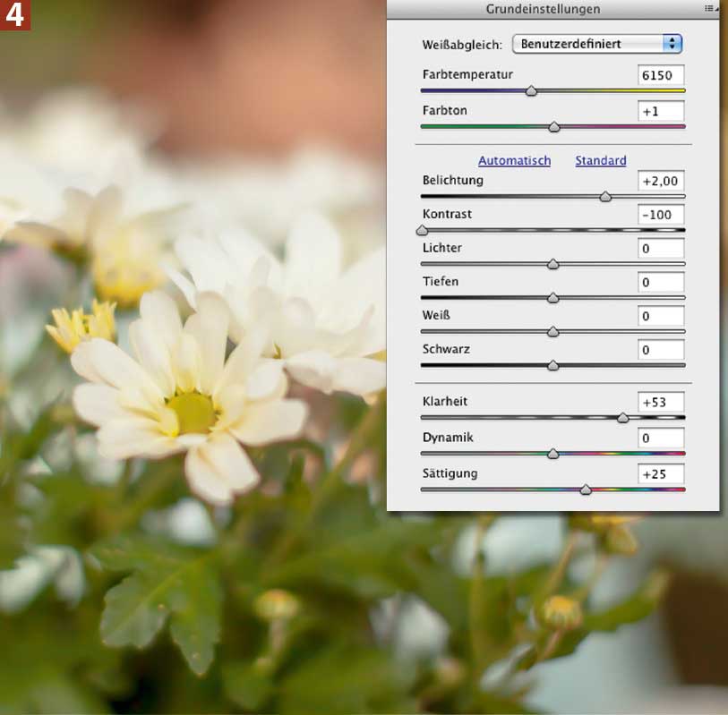
Task: Click the Lichter slider handle
Action: click(x=552, y=265)
